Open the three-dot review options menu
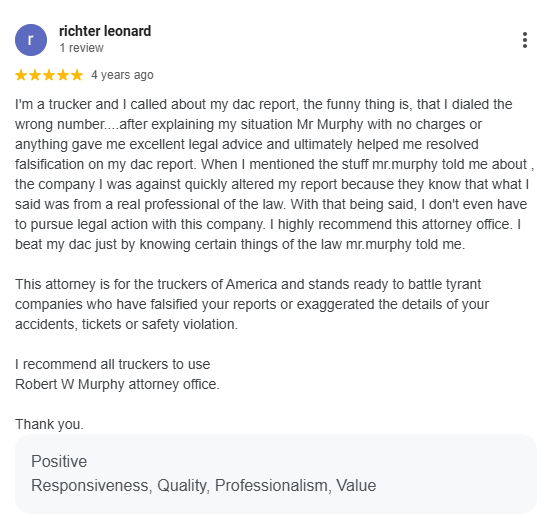This screenshot has height=527, width=551. pyautogui.click(x=525, y=40)
